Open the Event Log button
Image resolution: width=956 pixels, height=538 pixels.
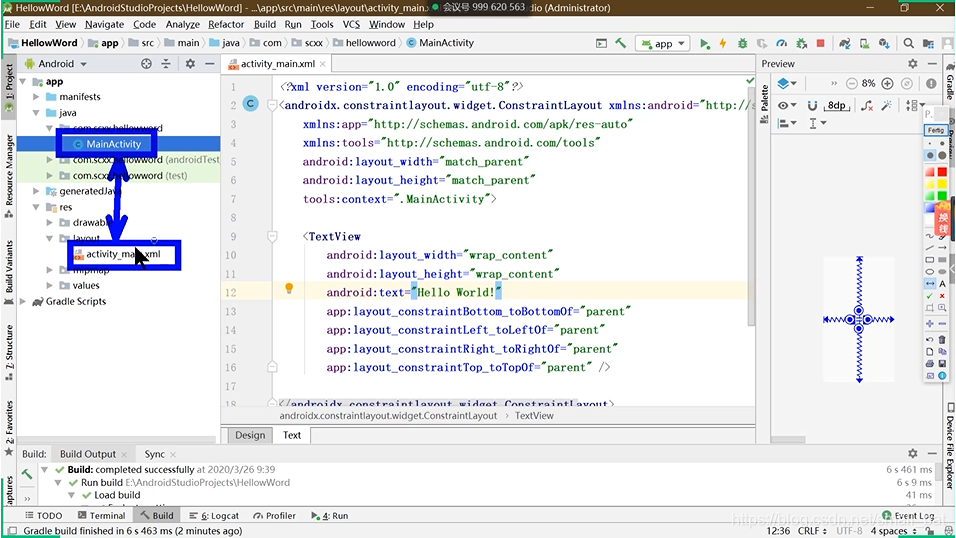908,515
